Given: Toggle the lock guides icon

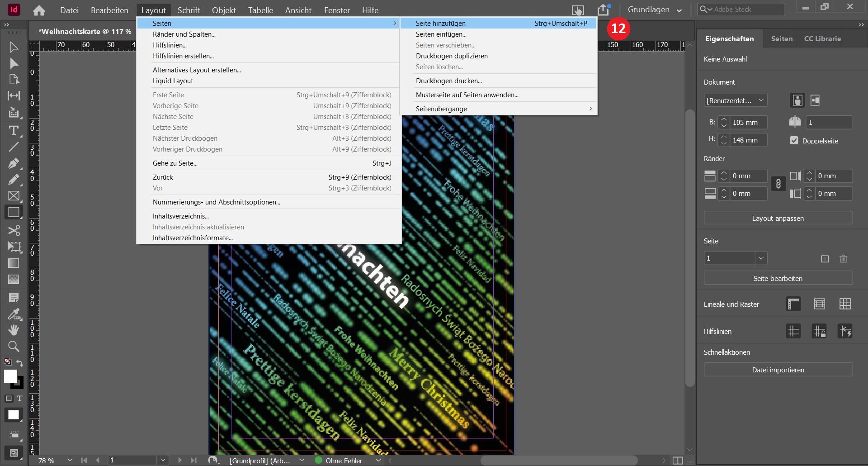Looking at the screenshot, I should point(819,331).
